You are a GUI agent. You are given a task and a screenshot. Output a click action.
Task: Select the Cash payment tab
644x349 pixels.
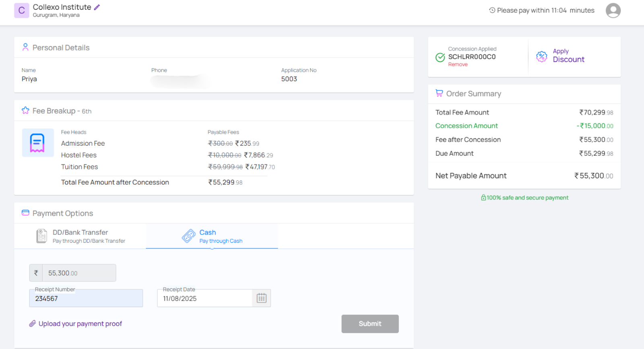point(212,236)
